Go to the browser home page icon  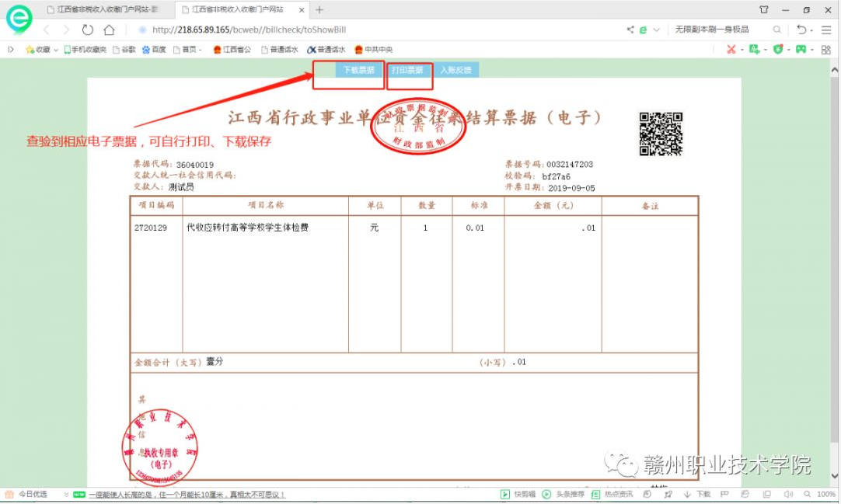[x=109, y=30]
